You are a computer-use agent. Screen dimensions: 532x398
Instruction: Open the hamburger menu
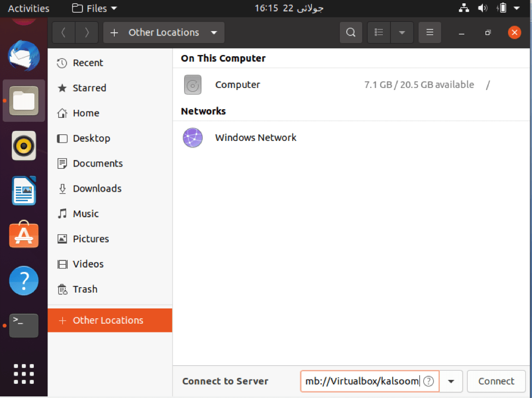pos(429,32)
